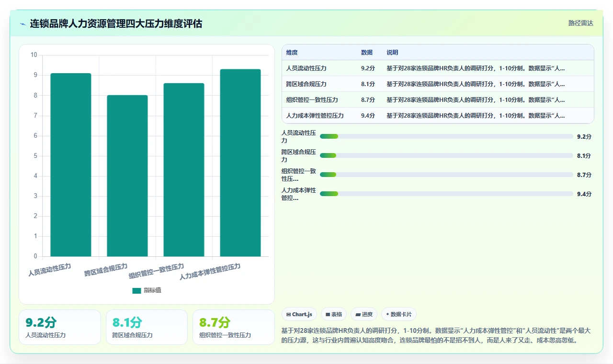This screenshot has width=613, height=364.
Task: Select the 人力成本弹性管控压力 table row cell
Action: coord(315,116)
